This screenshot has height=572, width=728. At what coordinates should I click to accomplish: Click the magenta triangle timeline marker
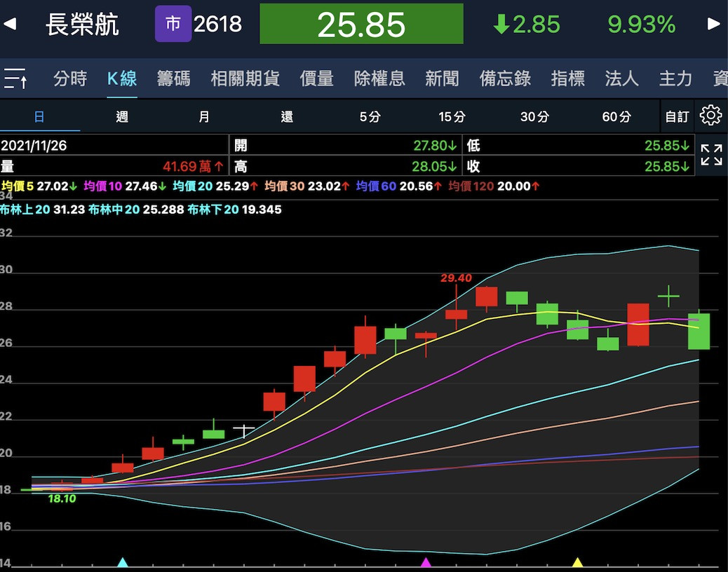[x=426, y=562]
